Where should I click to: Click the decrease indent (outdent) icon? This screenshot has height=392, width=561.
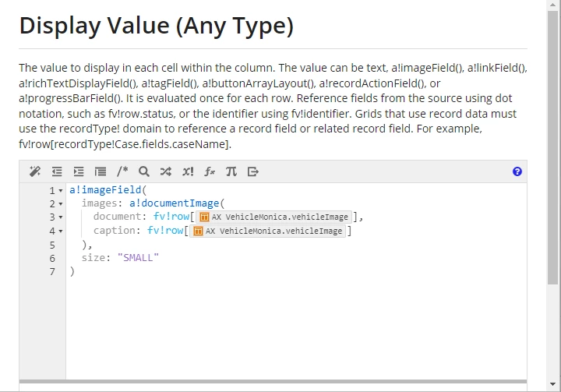[x=57, y=171]
